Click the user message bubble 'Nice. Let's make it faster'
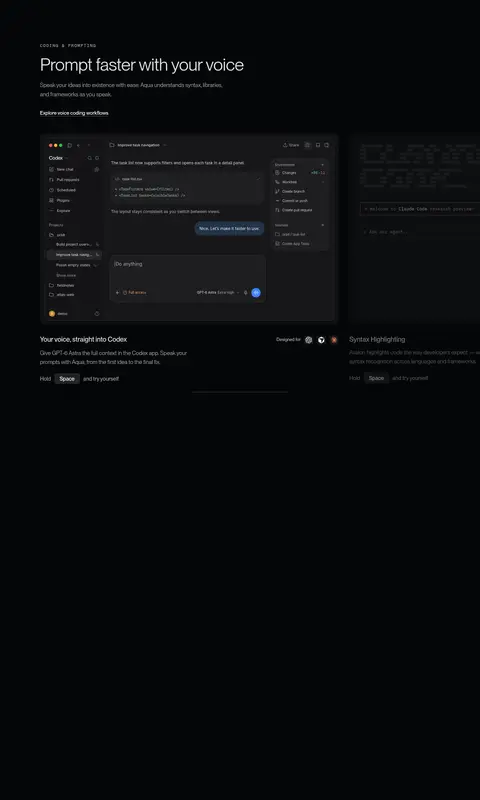Viewport: 480px width, 800px height. click(x=229, y=229)
